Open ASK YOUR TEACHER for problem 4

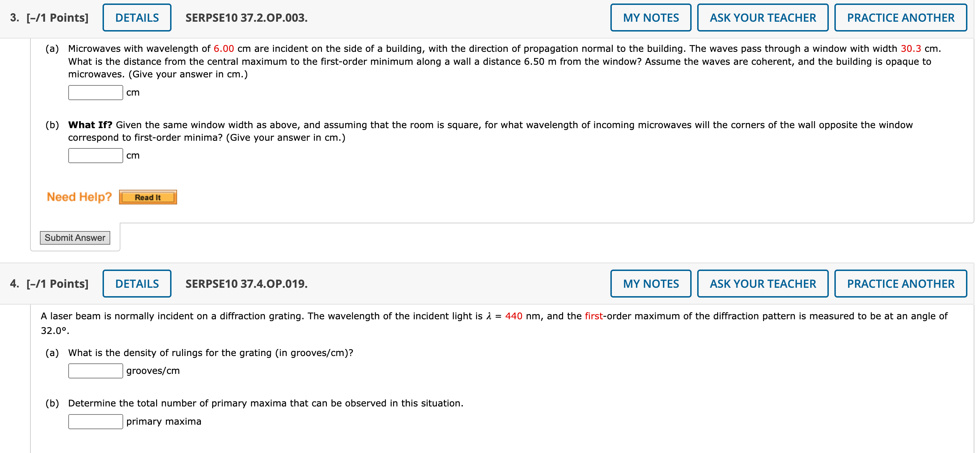click(x=763, y=283)
